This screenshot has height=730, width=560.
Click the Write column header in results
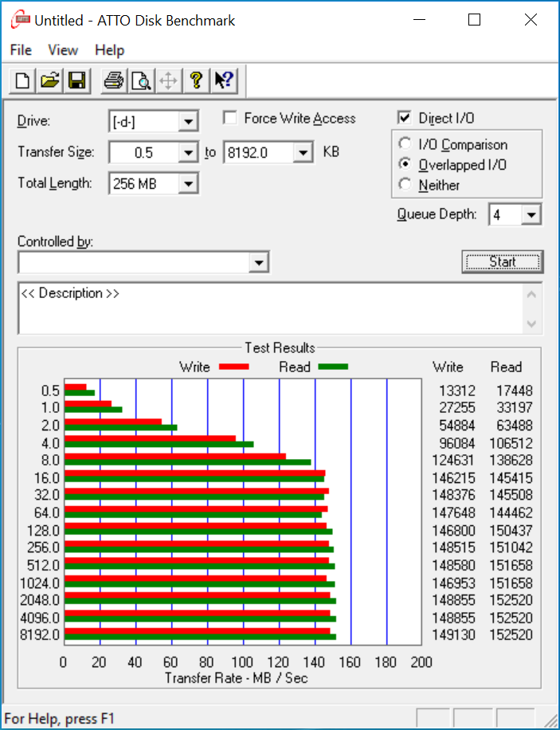[448, 367]
